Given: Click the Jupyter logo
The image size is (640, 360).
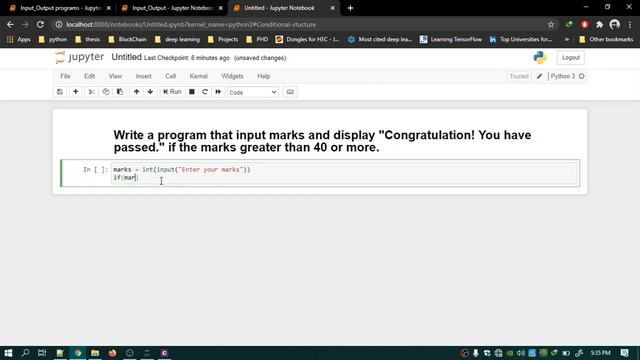Looking at the screenshot, I should point(80,57).
